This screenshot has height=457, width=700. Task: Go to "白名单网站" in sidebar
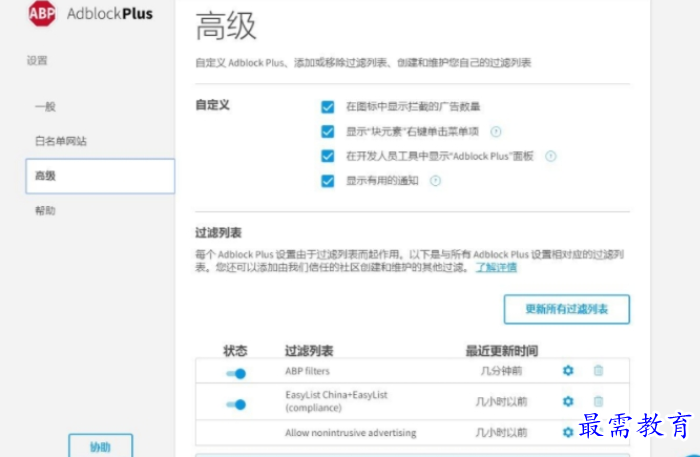tap(60, 141)
